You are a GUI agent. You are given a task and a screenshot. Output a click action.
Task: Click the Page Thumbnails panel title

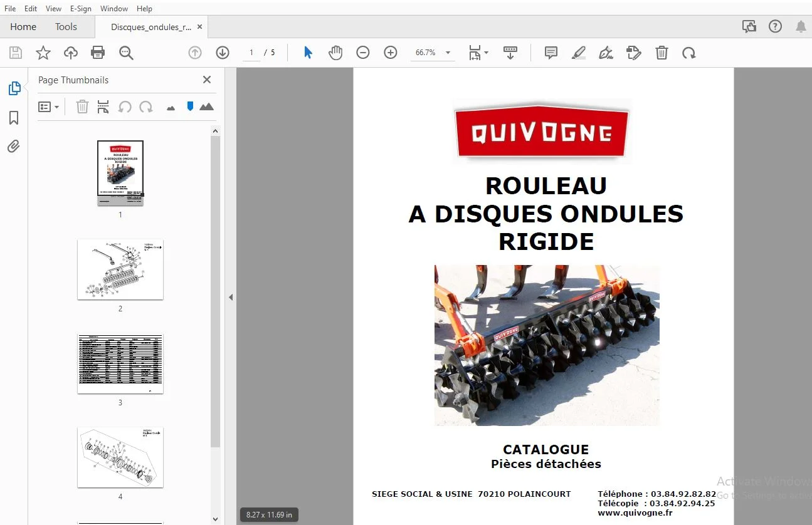[x=73, y=80]
